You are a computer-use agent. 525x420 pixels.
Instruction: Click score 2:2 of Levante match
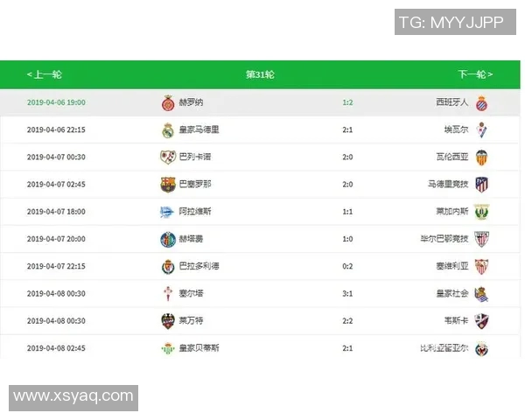(347, 321)
